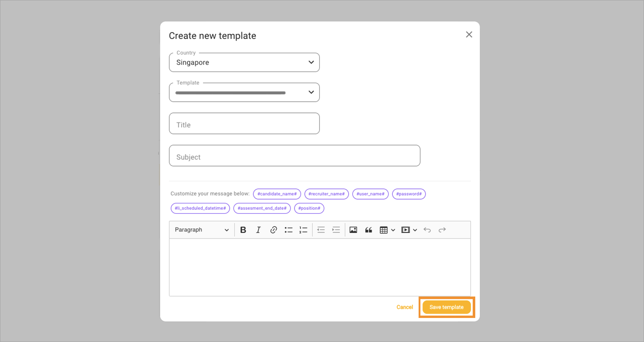Click the Cancel link
Screen dimensions: 644x342
(405, 307)
